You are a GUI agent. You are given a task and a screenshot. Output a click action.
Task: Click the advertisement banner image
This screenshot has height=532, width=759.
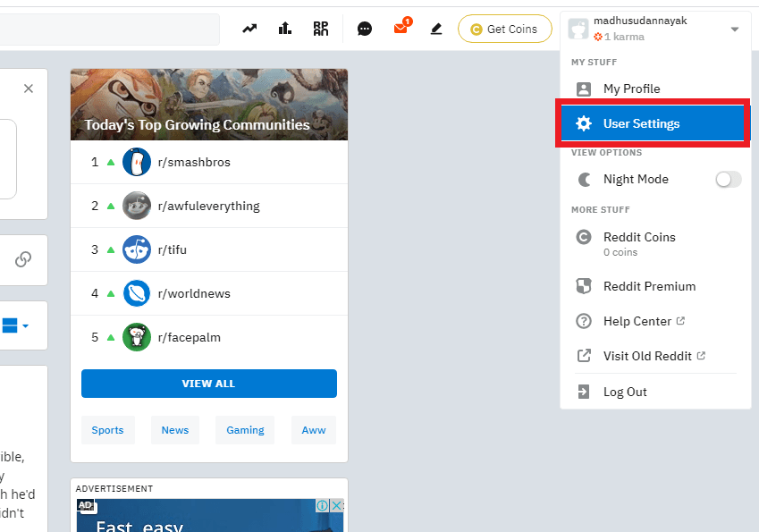click(x=210, y=515)
